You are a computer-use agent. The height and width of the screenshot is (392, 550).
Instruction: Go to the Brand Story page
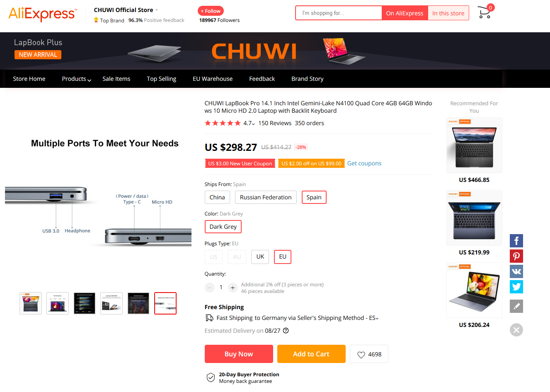pos(307,79)
